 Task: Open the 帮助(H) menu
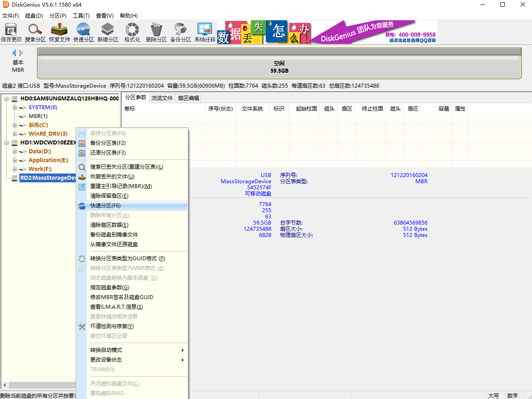pos(129,16)
